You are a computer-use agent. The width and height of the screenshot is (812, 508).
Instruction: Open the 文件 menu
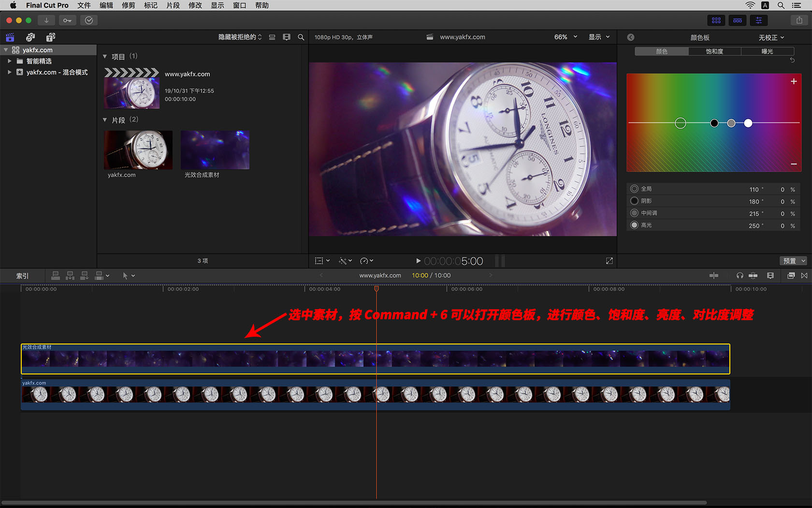click(84, 5)
